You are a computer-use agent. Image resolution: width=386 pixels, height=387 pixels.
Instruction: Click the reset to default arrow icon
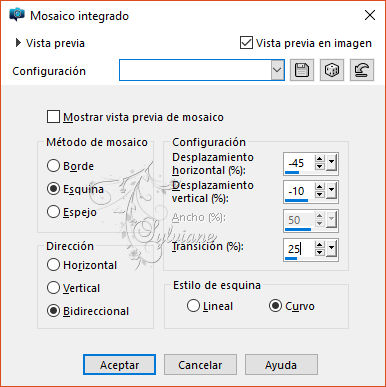(362, 70)
